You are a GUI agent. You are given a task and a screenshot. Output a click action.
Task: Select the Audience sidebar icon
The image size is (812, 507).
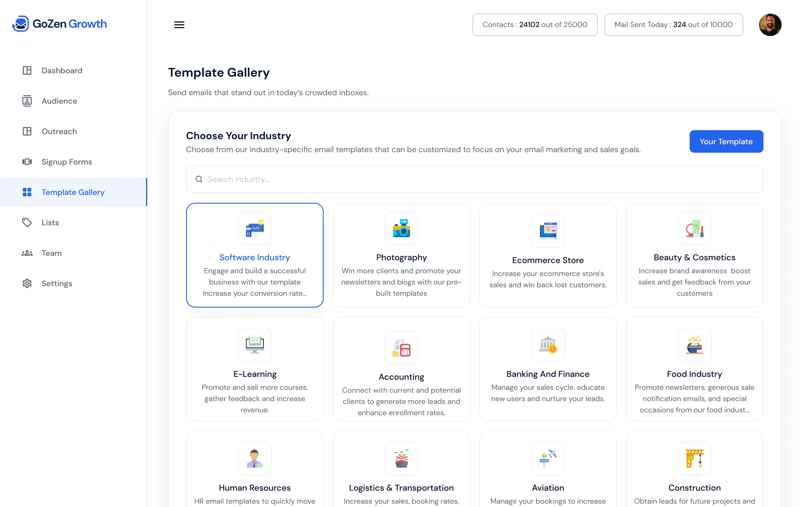[27, 101]
